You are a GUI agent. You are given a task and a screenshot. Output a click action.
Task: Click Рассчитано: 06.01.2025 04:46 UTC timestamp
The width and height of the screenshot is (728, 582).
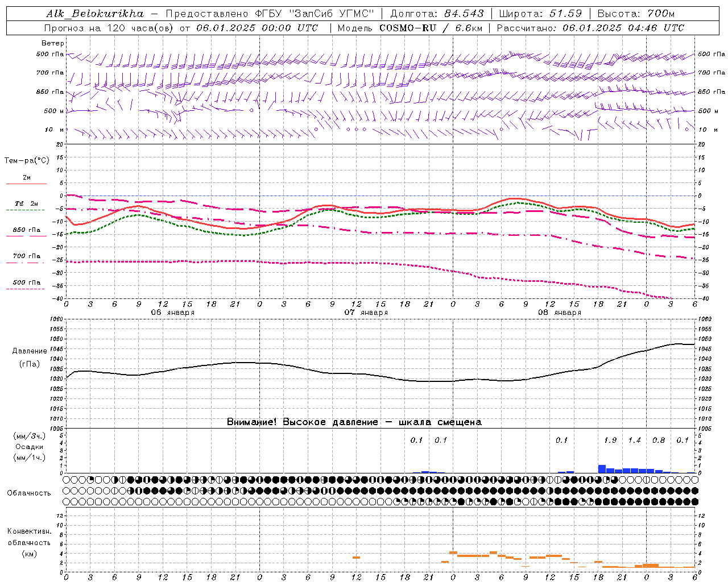590,28
